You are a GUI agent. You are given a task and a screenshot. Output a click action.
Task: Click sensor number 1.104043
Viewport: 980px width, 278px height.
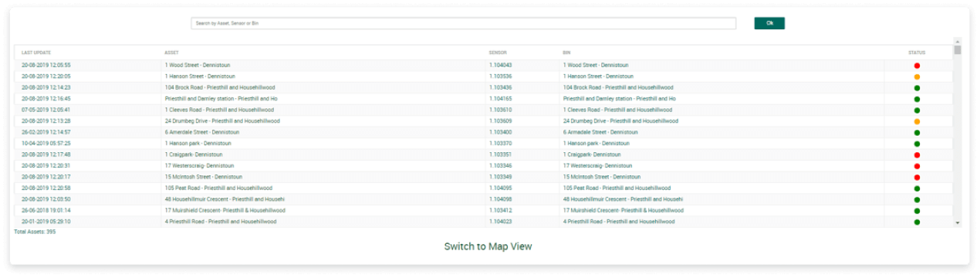click(501, 66)
